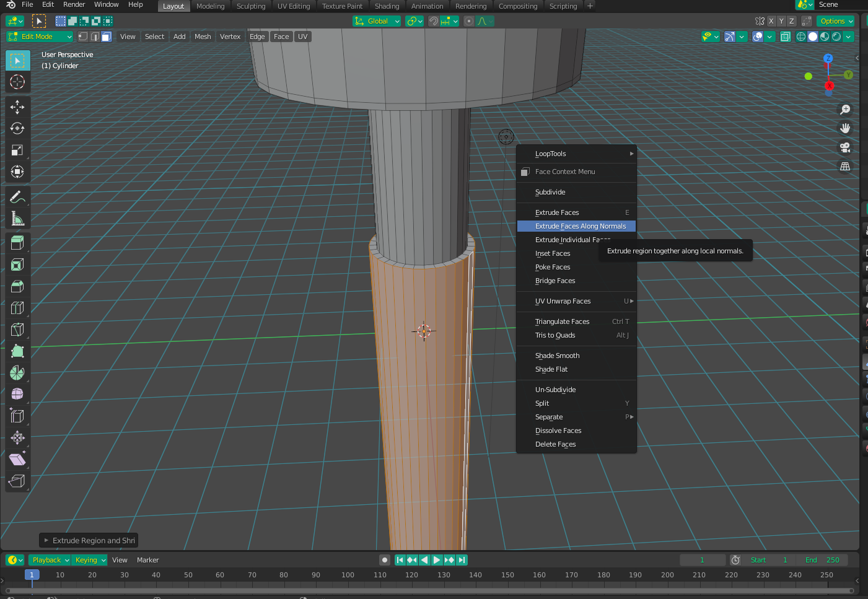The height and width of the screenshot is (599, 868).
Task: Click the zoom viewport magnifier icon
Action: pyautogui.click(x=845, y=110)
